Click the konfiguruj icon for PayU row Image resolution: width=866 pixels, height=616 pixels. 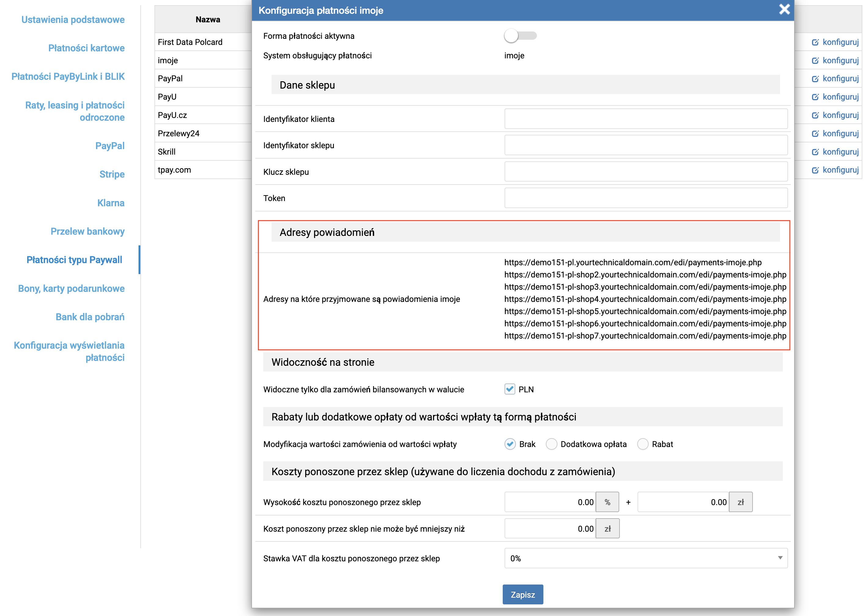pos(815,97)
